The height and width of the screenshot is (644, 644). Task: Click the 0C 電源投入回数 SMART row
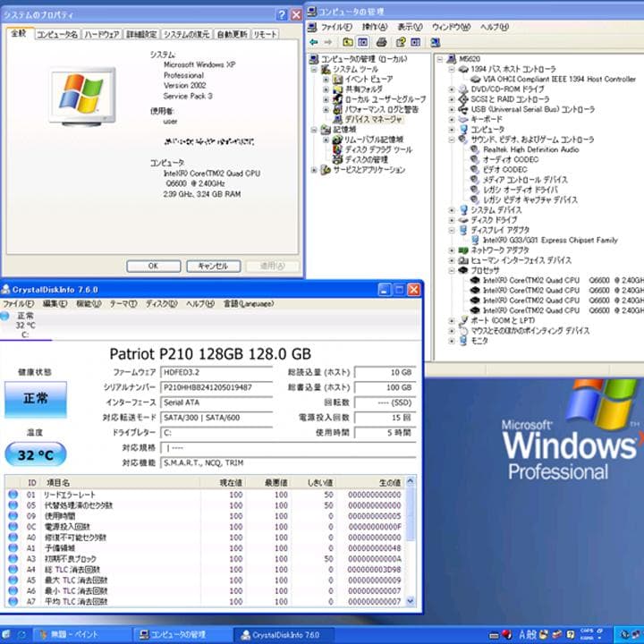206,527
